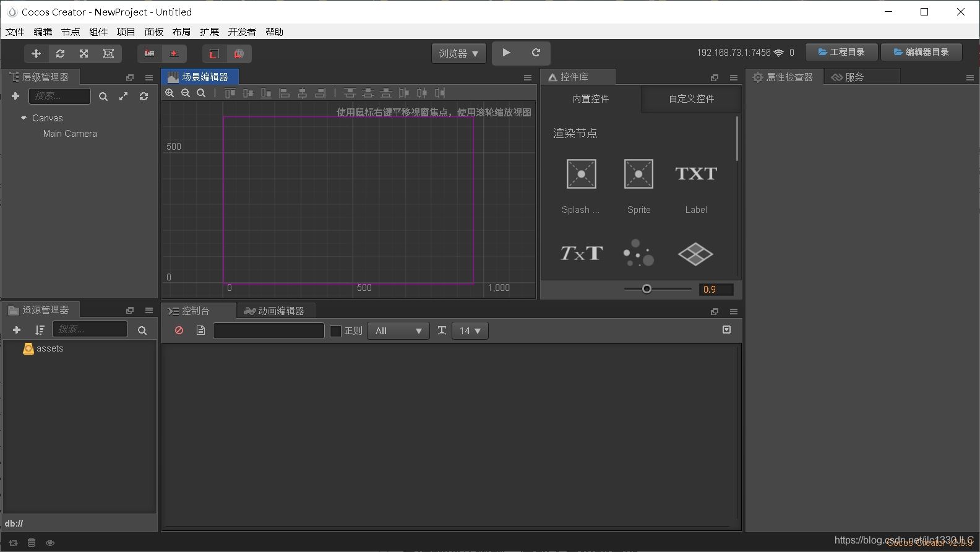Image resolution: width=980 pixels, height=552 pixels.
Task: Adjust the widget library zoom slider
Action: coord(647,289)
